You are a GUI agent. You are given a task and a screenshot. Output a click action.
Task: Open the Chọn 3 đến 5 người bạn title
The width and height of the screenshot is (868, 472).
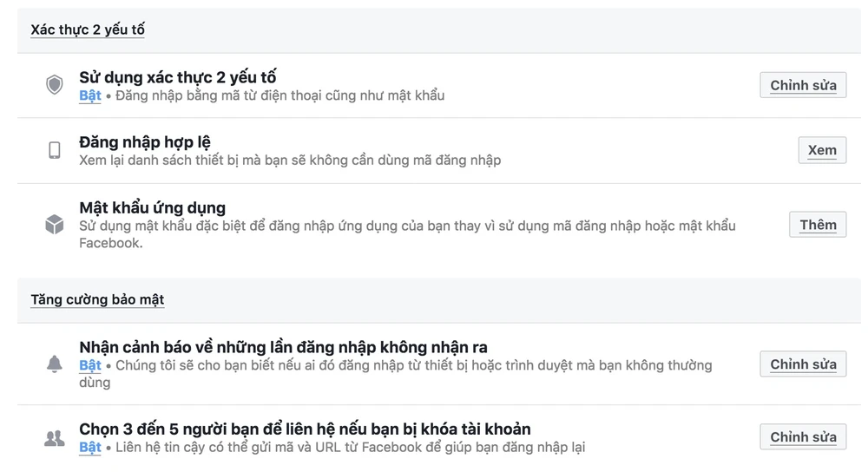point(305,429)
